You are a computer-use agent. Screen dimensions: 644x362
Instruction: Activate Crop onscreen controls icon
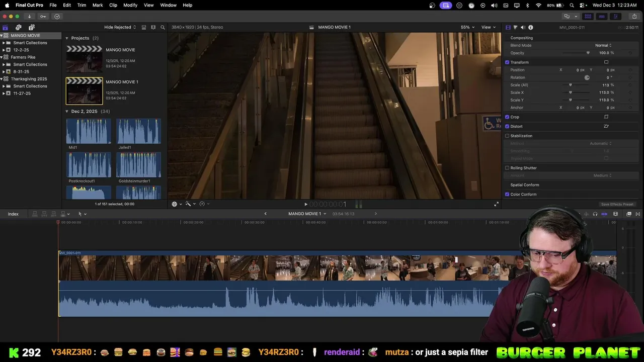tap(606, 117)
